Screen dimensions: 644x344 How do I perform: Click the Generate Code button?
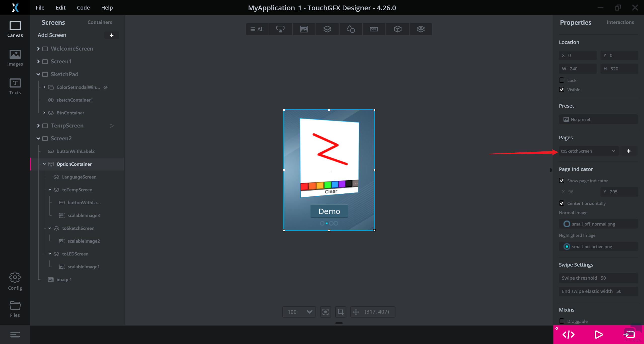pos(568,334)
